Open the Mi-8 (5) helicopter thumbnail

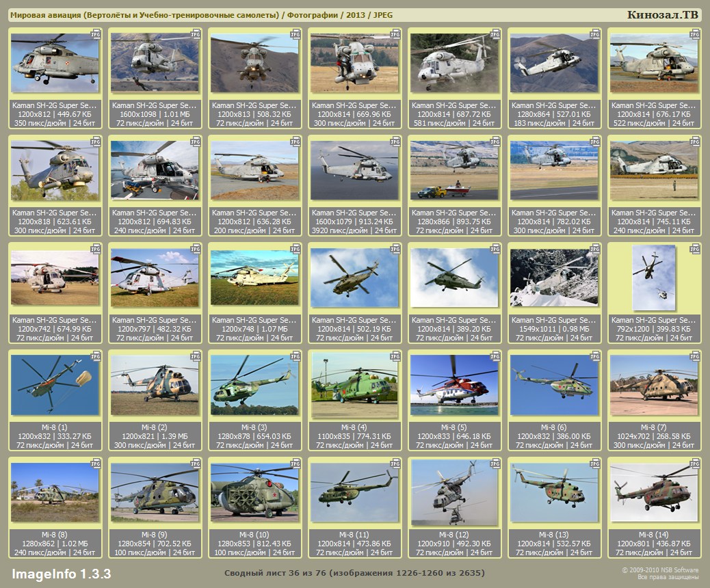coord(455,385)
